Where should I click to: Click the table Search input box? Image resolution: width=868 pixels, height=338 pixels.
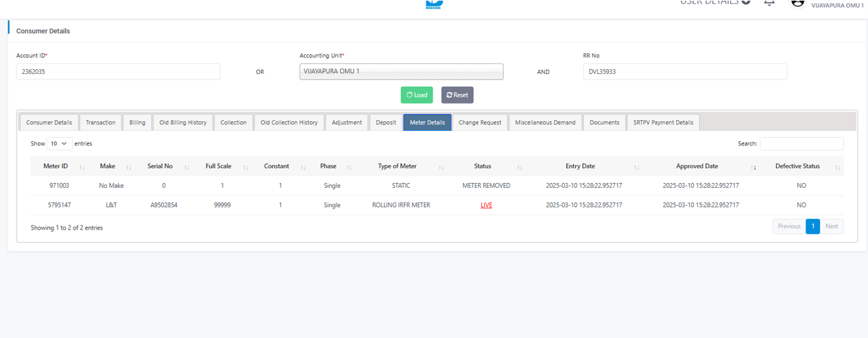pos(801,144)
